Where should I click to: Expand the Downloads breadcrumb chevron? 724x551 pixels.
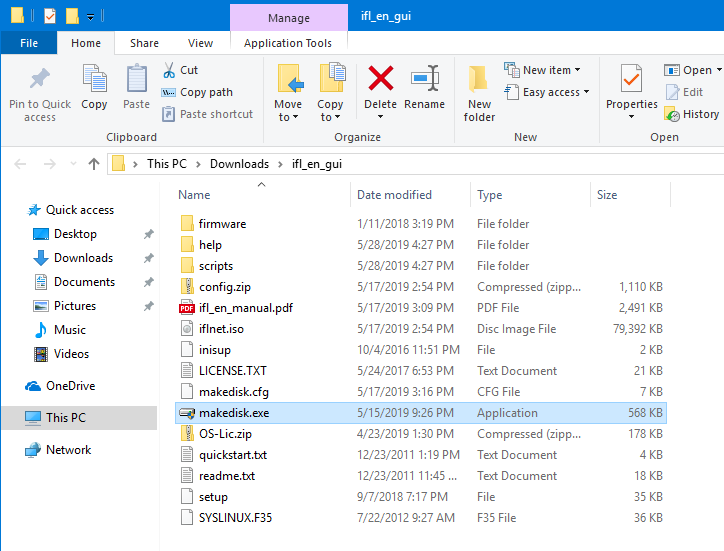point(280,164)
